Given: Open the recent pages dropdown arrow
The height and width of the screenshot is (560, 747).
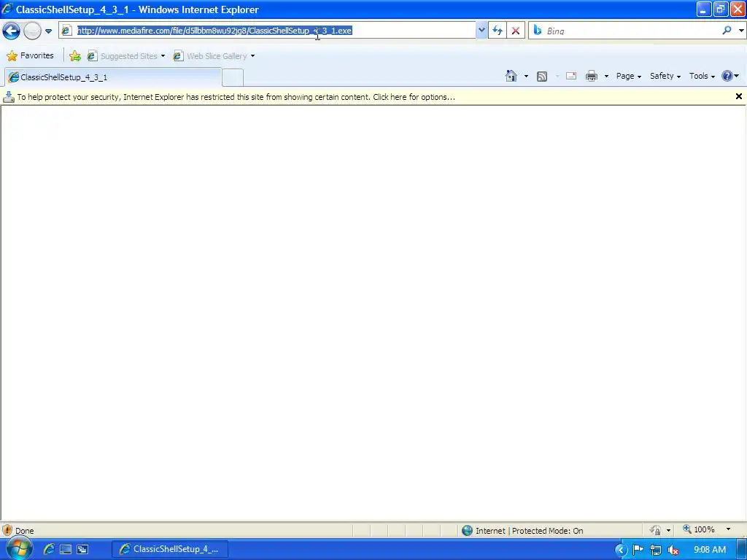Looking at the screenshot, I should [x=48, y=31].
